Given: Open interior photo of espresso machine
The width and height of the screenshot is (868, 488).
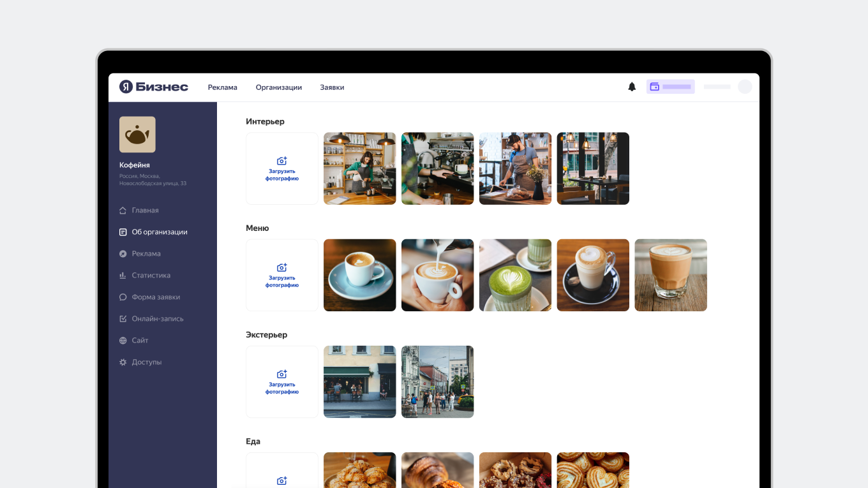Looking at the screenshot, I should click(x=438, y=168).
